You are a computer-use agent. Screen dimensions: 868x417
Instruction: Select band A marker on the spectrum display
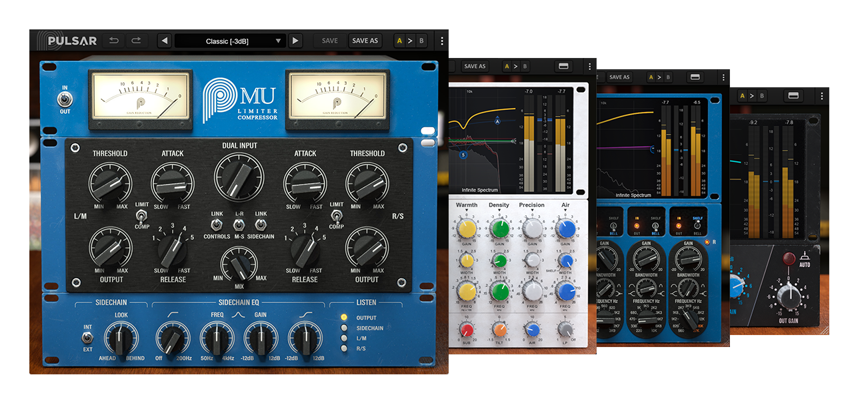click(497, 122)
